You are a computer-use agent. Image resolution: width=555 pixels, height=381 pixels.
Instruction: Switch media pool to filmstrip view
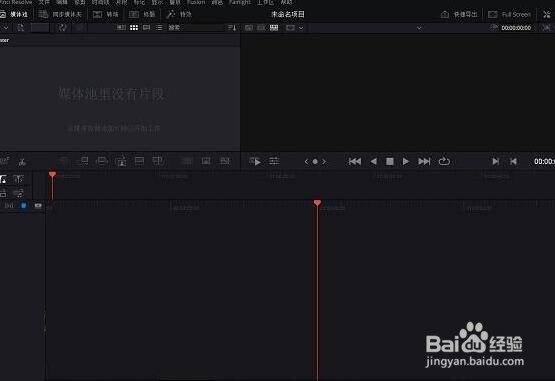click(147, 28)
